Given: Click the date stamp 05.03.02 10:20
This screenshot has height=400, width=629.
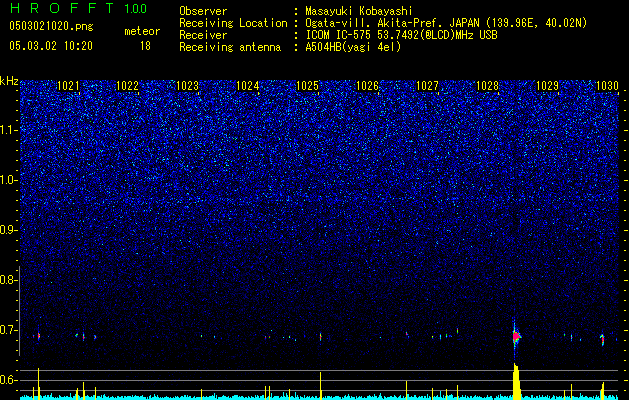Looking at the screenshot, I should (51, 46).
